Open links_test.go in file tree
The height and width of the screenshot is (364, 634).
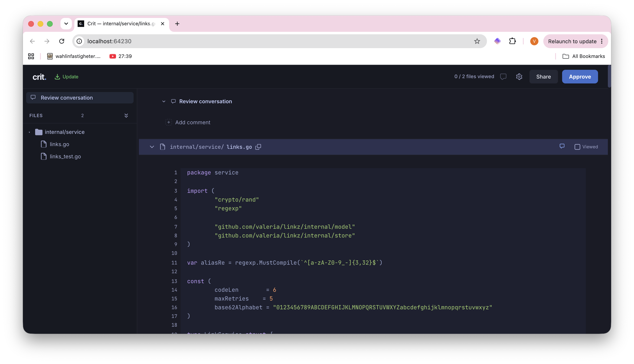65,156
